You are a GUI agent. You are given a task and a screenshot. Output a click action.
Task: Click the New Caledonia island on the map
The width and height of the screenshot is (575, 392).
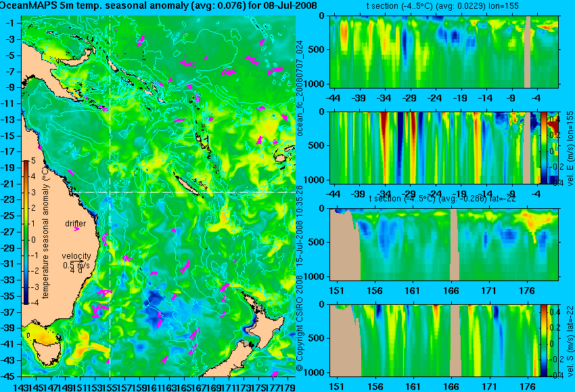tap(186, 184)
